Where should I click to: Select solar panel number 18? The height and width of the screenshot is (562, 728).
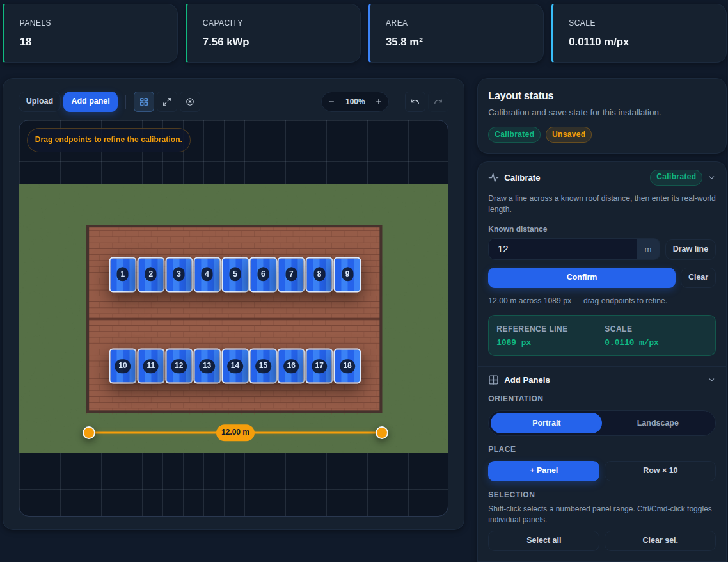click(x=347, y=365)
